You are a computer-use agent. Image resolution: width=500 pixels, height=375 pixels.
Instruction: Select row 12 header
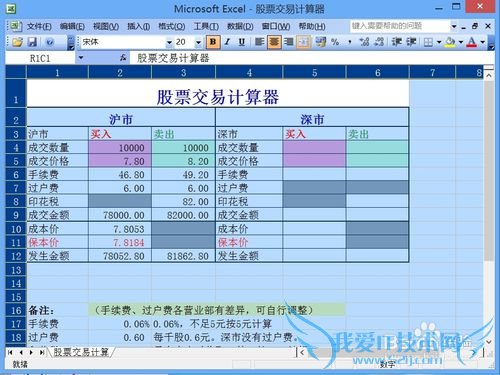point(16,256)
